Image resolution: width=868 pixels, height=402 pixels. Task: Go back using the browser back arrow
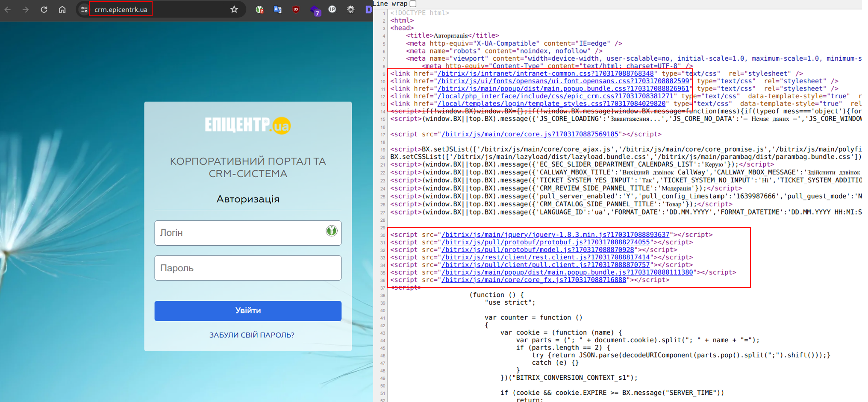[7, 9]
